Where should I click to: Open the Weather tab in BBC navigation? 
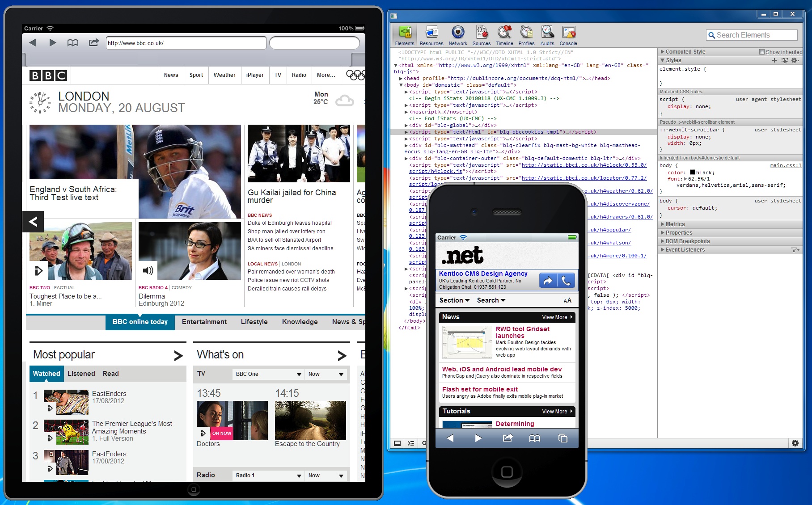point(224,75)
